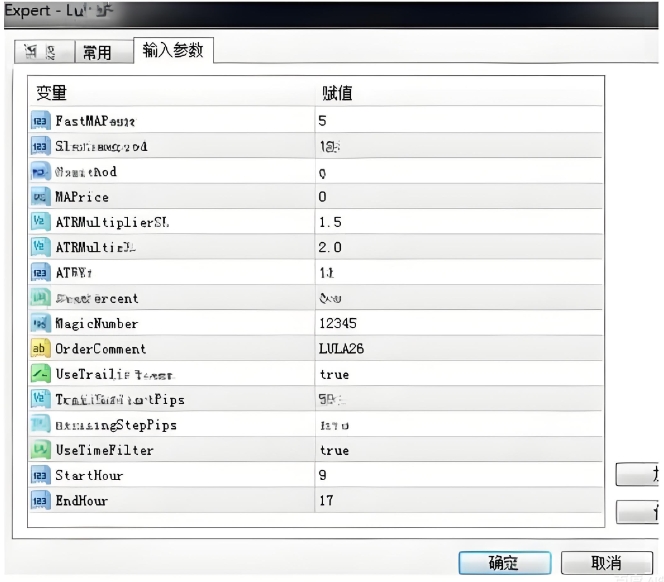The height and width of the screenshot is (582, 664).
Task: Click the icon next to UseTimeFilter
Action: [x=40, y=450]
